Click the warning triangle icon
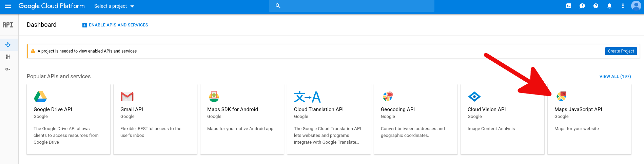Image resolution: width=644 pixels, height=164 pixels. click(33, 51)
